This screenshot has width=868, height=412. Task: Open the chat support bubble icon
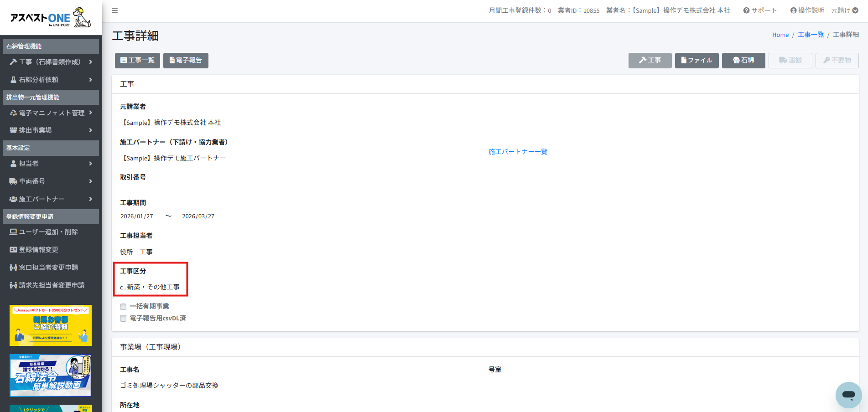coord(848,395)
